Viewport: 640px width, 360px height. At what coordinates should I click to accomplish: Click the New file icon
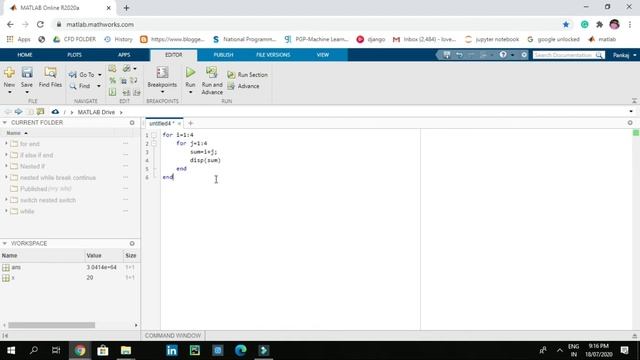click(9, 73)
